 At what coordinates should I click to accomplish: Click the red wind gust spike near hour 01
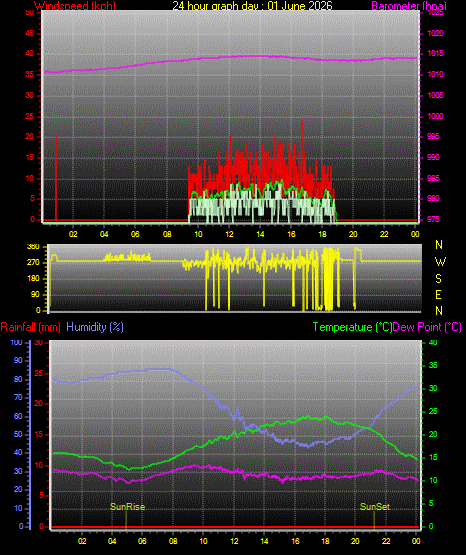pos(56,178)
